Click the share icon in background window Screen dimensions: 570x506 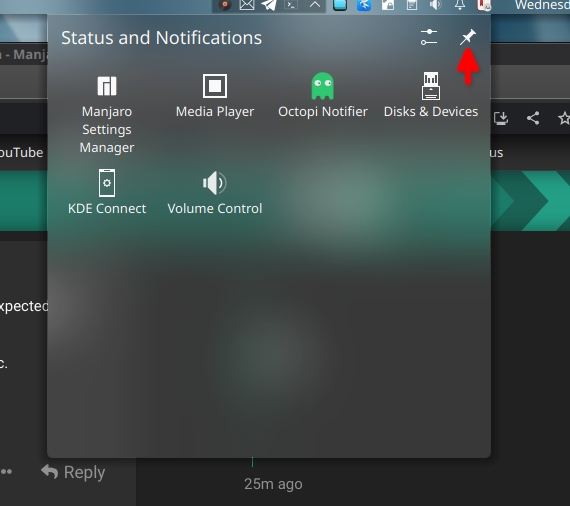click(533, 118)
